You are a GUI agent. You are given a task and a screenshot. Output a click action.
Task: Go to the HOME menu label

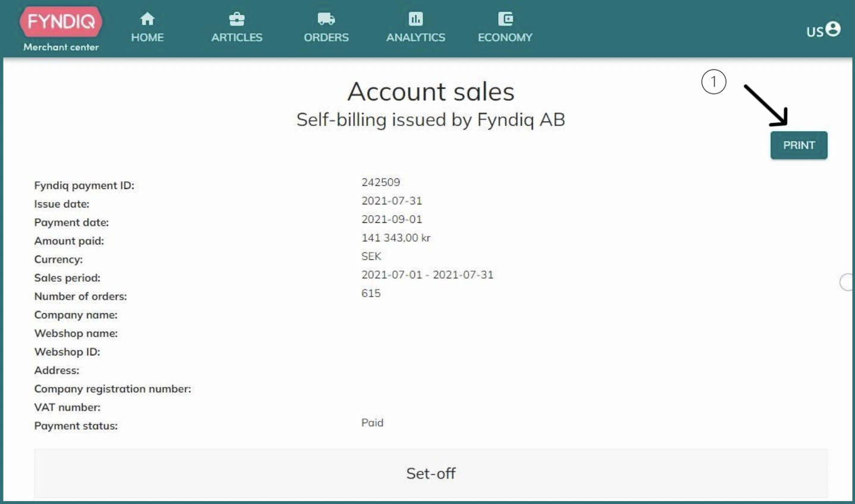tap(147, 37)
